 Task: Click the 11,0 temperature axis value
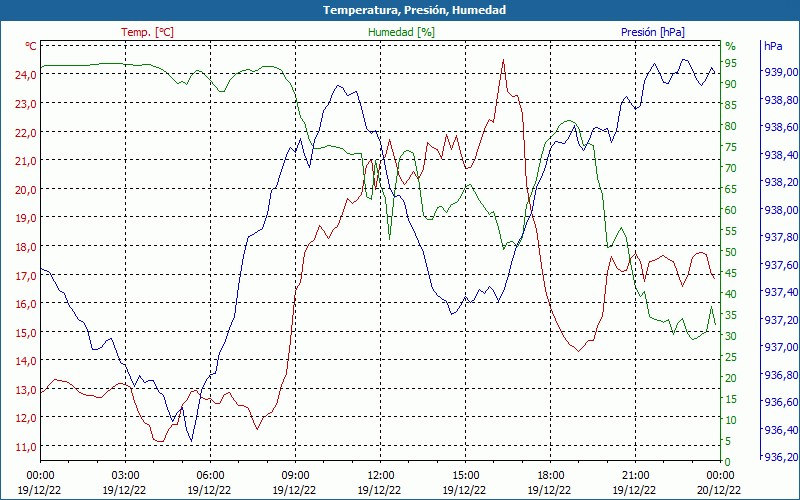[x=24, y=446]
